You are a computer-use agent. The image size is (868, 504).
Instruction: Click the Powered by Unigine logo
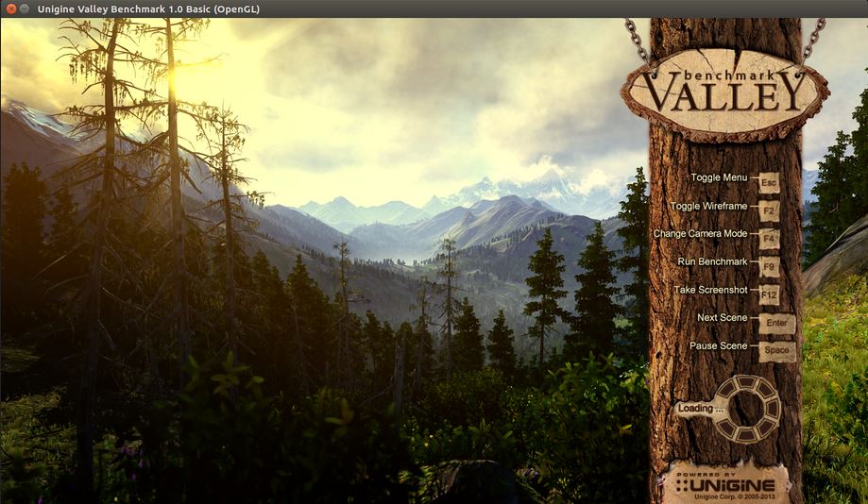tap(725, 484)
